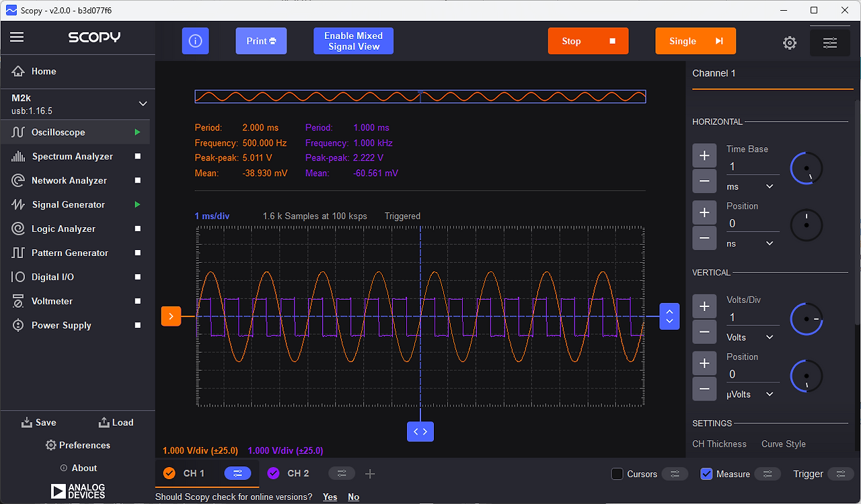Start Network Analyzer via its run square
Viewport: 861px width, 504px height.
(x=138, y=181)
